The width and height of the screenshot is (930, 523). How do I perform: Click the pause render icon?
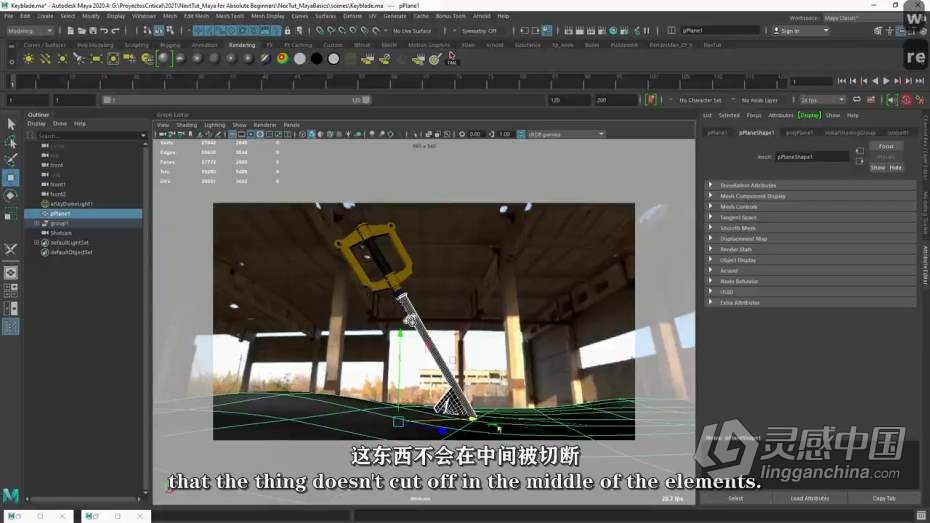click(647, 30)
